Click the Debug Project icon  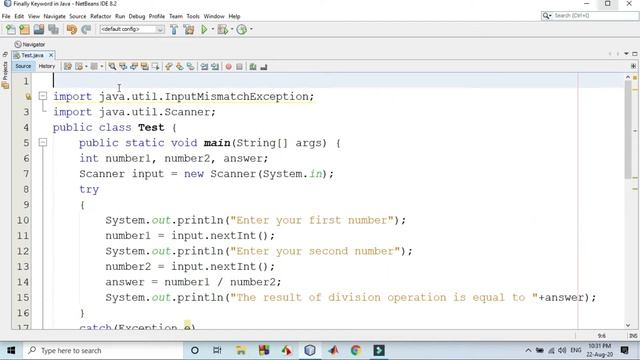point(222,29)
